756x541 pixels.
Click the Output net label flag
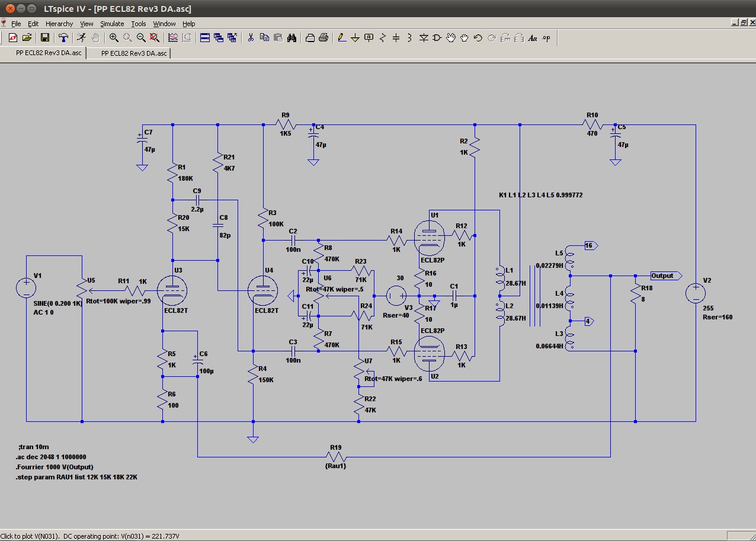(x=665, y=276)
